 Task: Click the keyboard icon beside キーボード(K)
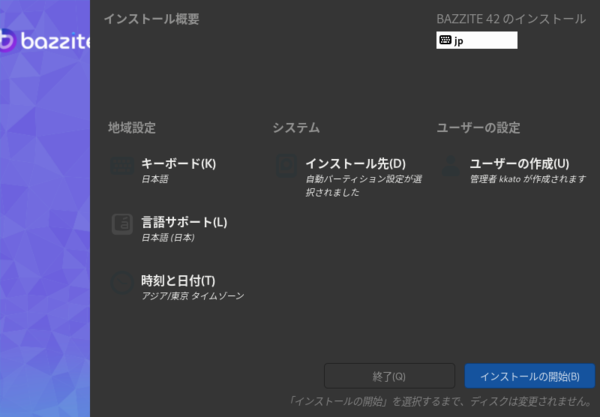pos(122,166)
